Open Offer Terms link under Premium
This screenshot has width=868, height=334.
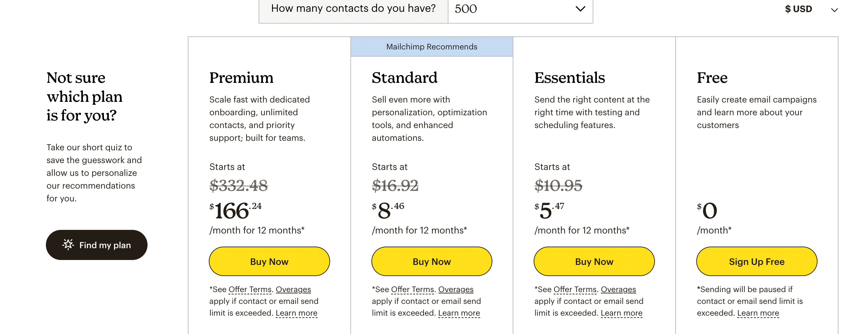point(250,289)
